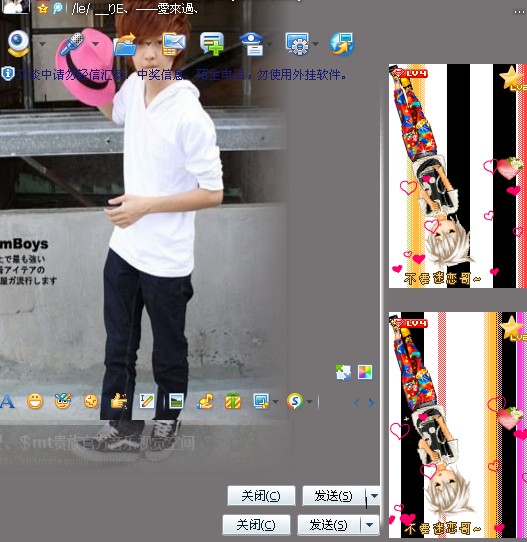
Task: Open the colorful skin color swatch icon
Action: [x=365, y=372]
